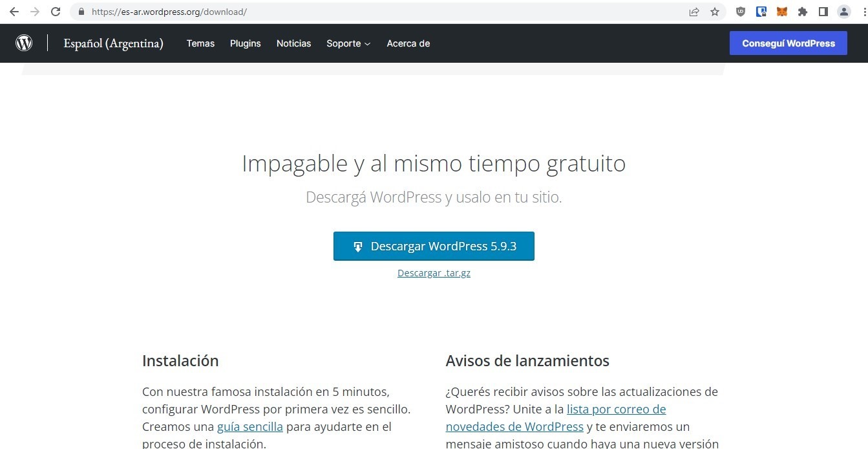Reload the page with the refresh icon
Screen dimensions: 868x449
(56, 12)
